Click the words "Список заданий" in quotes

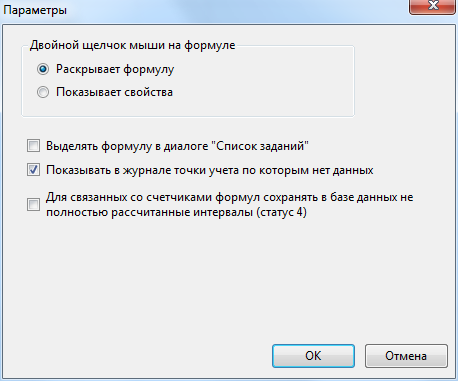[260, 146]
